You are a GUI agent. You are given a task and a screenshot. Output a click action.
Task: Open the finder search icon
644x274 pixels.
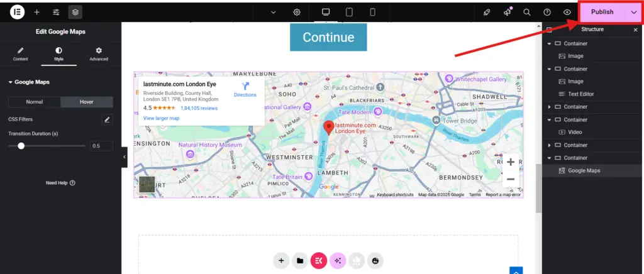[x=527, y=13]
